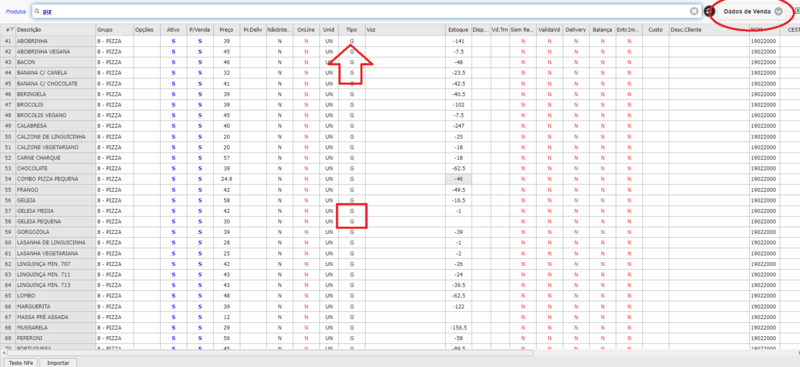Select the CALZONE DE LINGUICINHA row
This screenshot has width=800, height=367.
point(55,137)
